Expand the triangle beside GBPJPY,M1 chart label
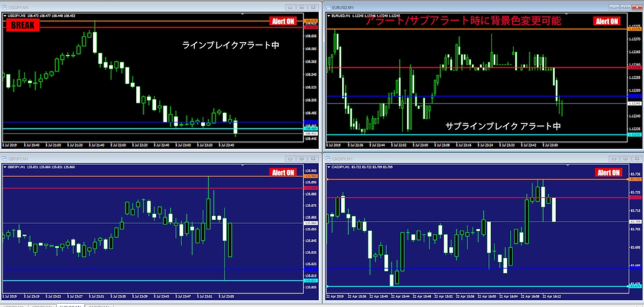This screenshot has height=307, width=644. coord(5,167)
